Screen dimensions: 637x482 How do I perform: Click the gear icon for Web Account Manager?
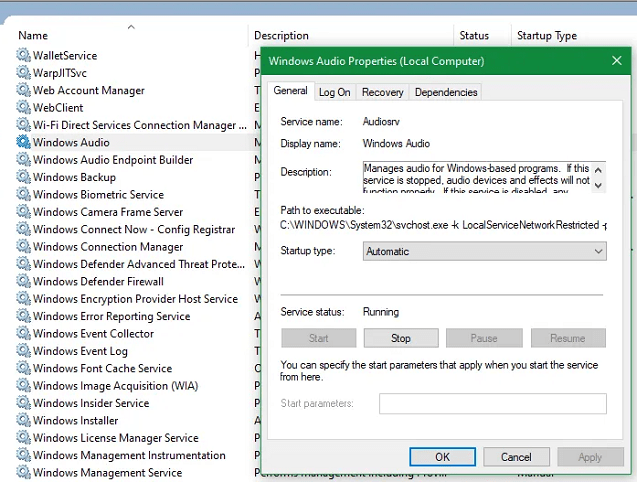[23, 90]
